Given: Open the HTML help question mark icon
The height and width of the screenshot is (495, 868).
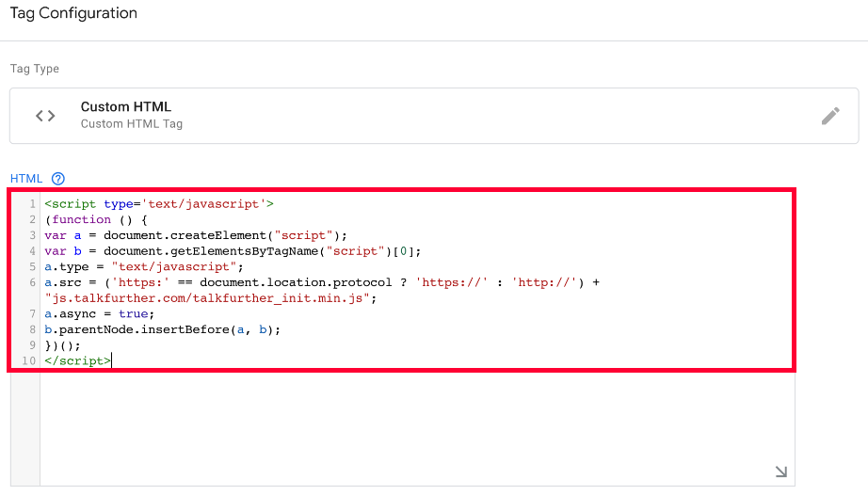Looking at the screenshot, I should 58,179.
